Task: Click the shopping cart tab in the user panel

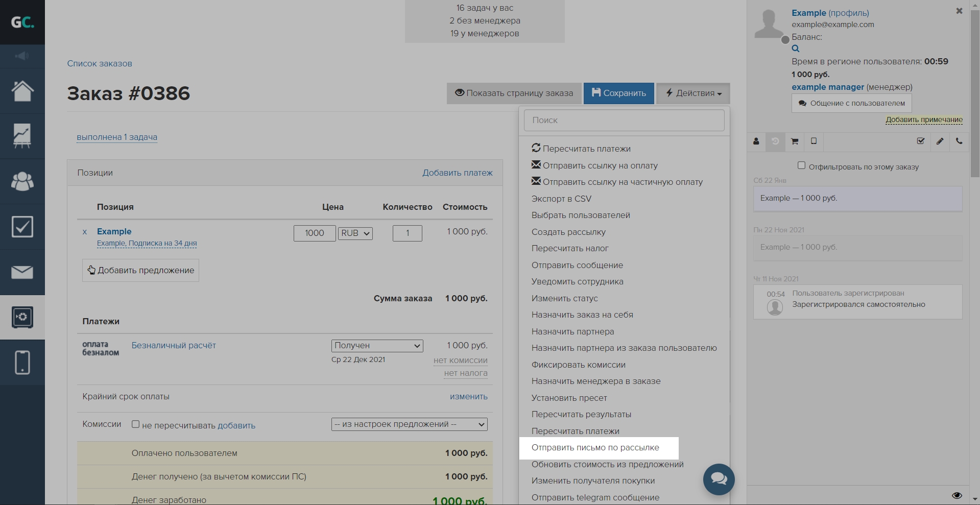Action: tap(795, 141)
